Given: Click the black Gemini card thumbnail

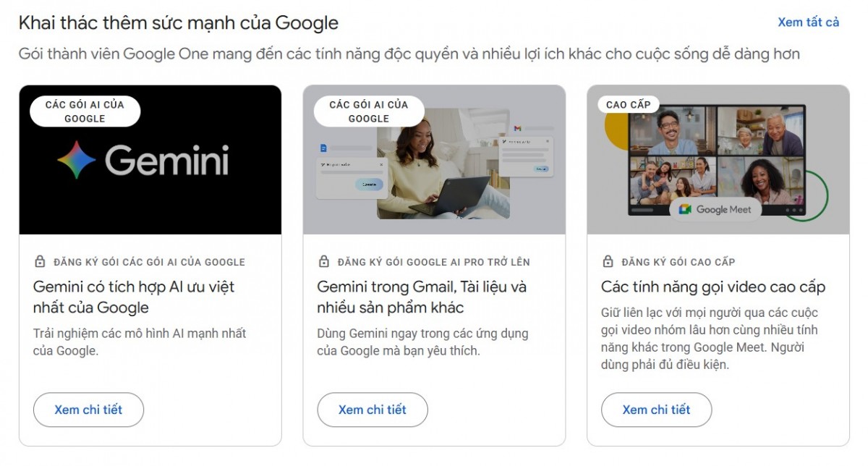Looking at the screenshot, I should pos(150,160).
